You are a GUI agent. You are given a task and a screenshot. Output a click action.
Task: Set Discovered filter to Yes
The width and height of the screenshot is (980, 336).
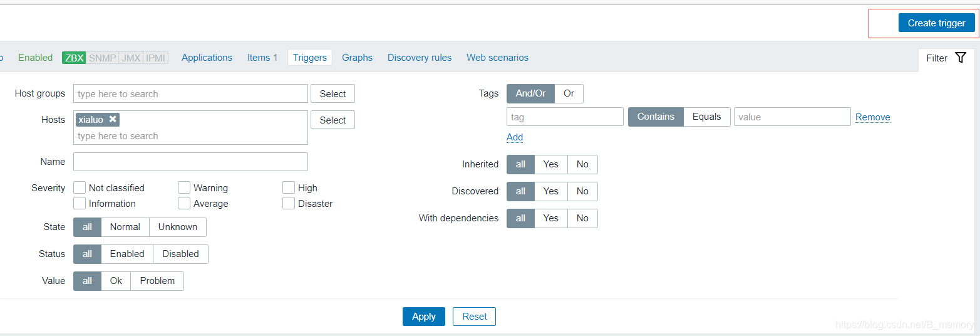point(551,191)
